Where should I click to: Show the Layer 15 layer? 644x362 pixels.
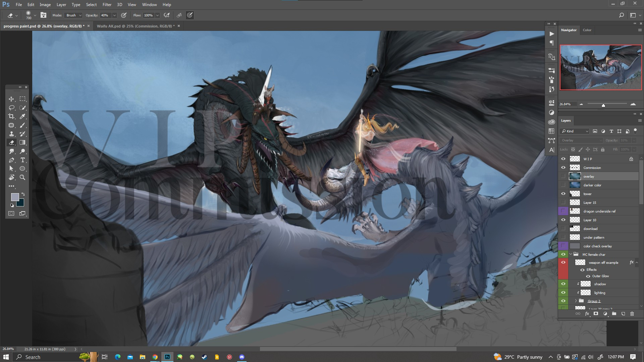click(x=563, y=203)
